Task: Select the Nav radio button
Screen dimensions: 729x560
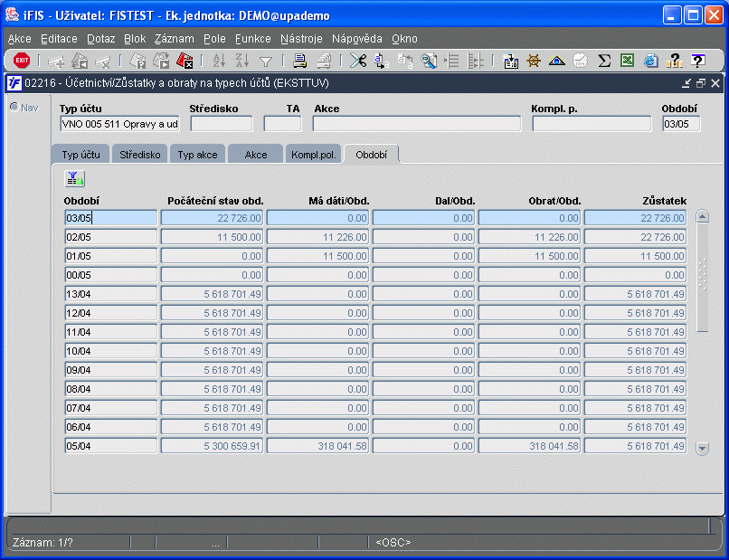Action: point(14,107)
